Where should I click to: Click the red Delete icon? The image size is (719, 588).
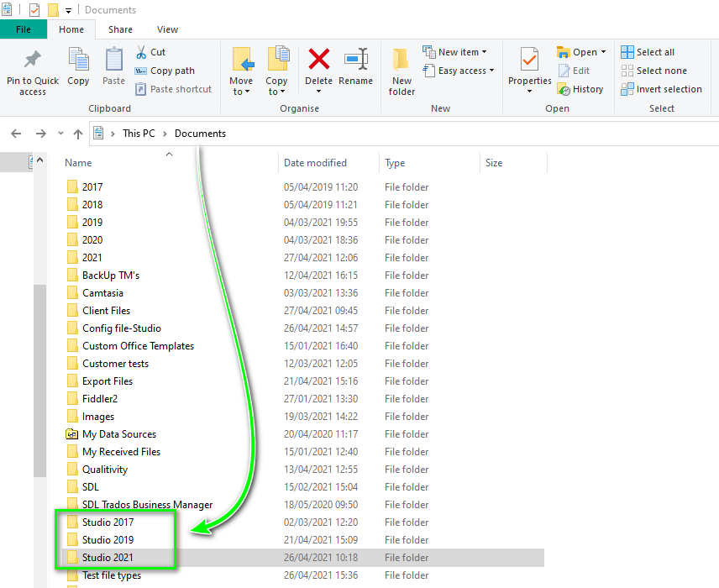tap(318, 60)
